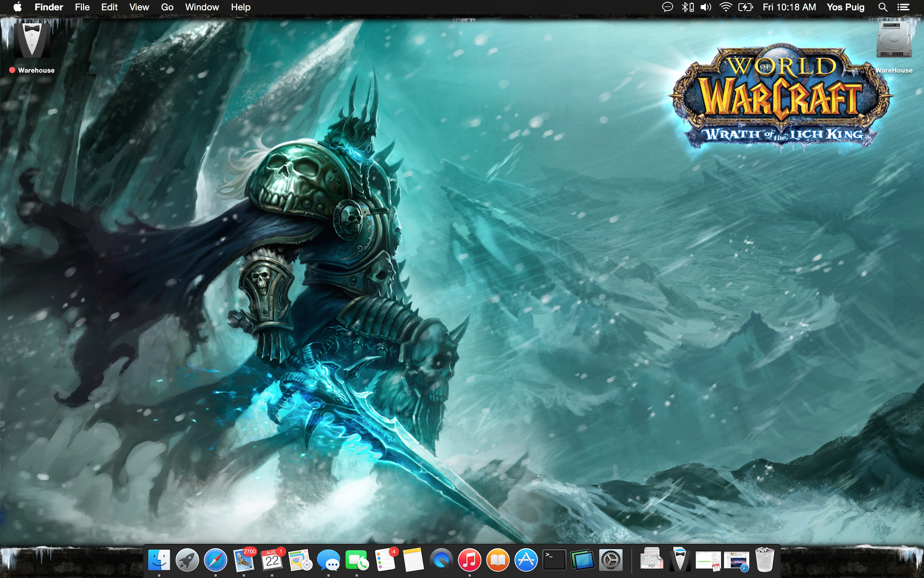Image resolution: width=924 pixels, height=578 pixels.
Task: Click the Fri 10:18 AM clock
Action: click(790, 7)
